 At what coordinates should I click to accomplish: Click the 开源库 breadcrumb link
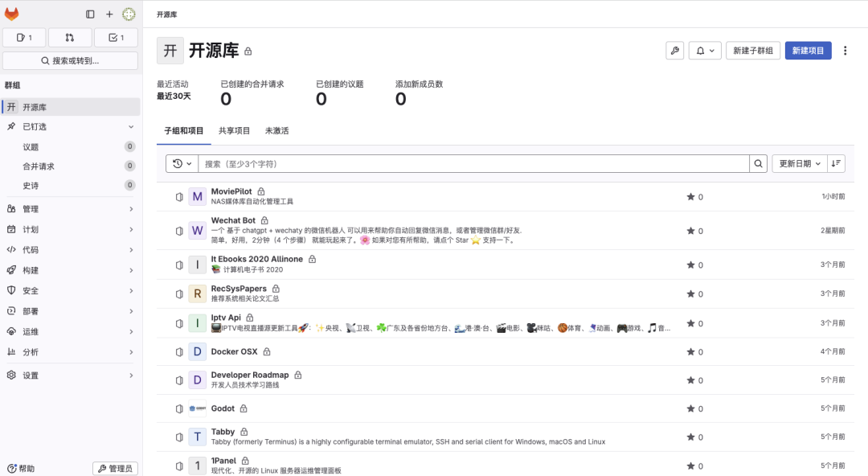[166, 14]
